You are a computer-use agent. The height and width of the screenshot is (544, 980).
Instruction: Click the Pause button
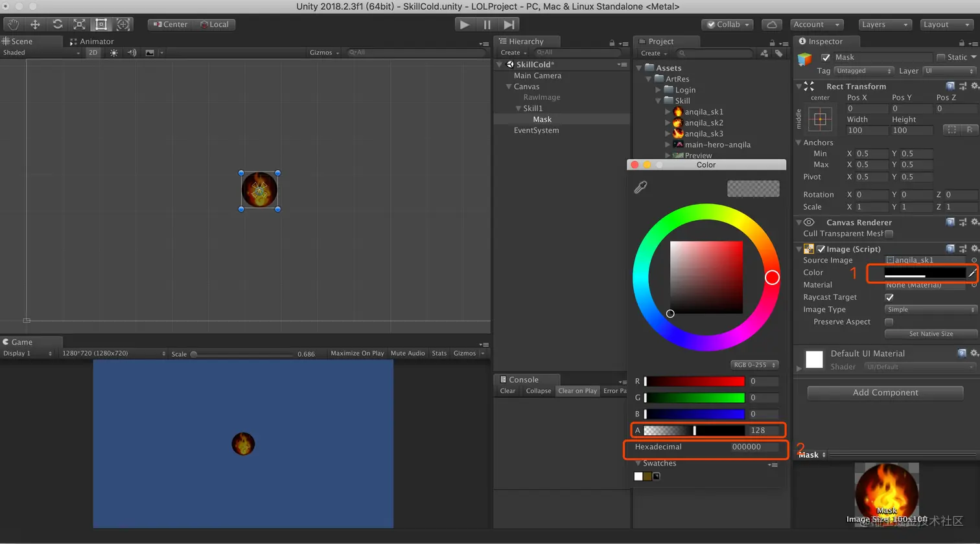click(x=487, y=25)
